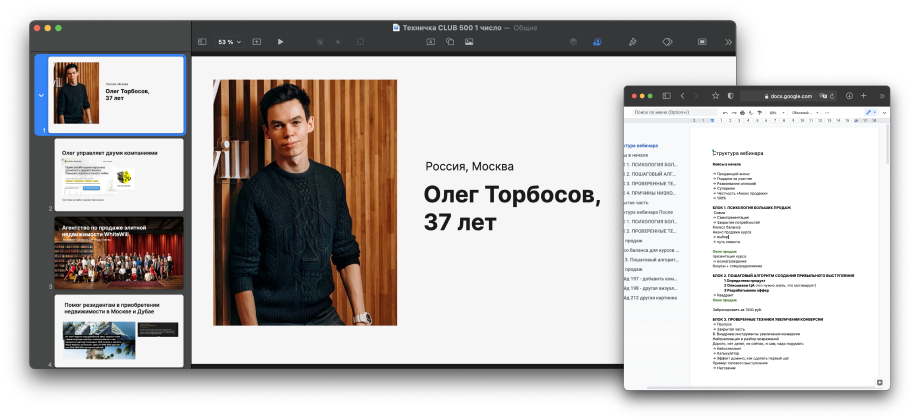
Task: Open the Format inspector paintbrush in Keynote
Action: coord(632,42)
